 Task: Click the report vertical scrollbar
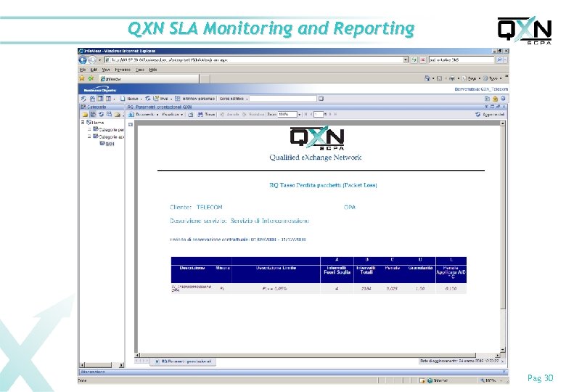pos(502,237)
